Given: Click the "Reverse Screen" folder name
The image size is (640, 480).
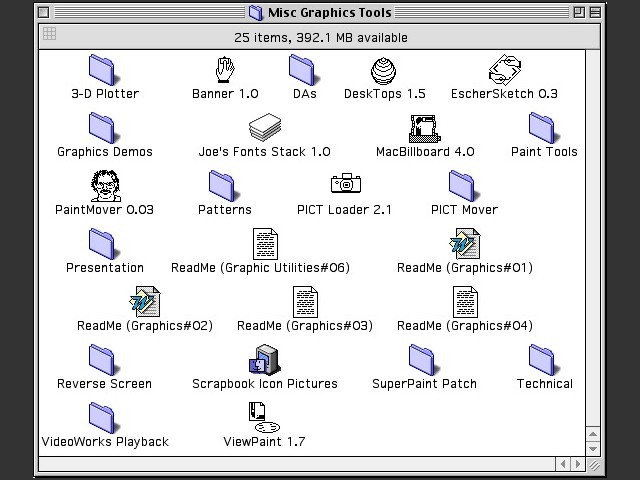Looking at the screenshot, I should click(x=104, y=384).
